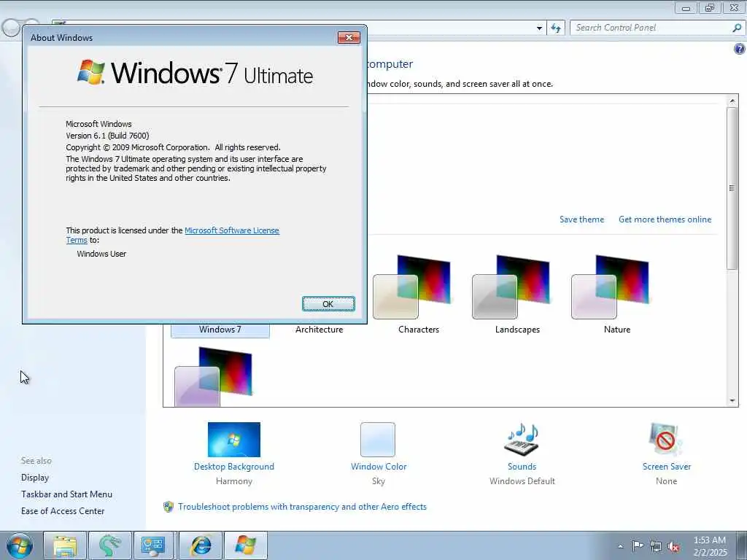Click the search magnifier icon
747x560 pixels.
[737, 28]
